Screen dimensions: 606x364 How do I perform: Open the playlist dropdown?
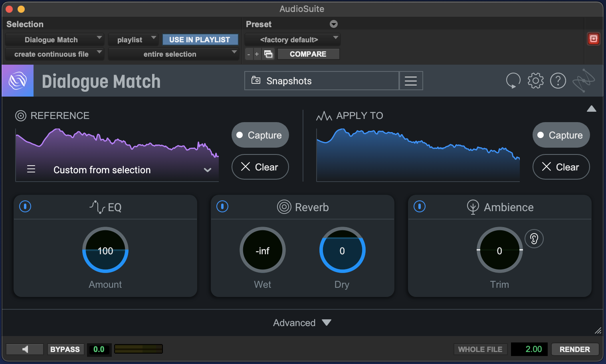pyautogui.click(x=133, y=40)
